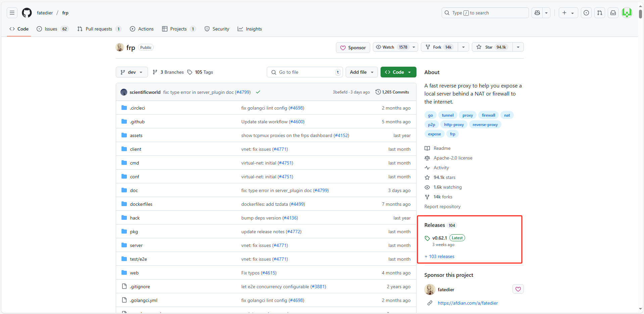Viewport: 644px width, 314px height.
Task: Focus the Type / to search field
Action: (485, 13)
